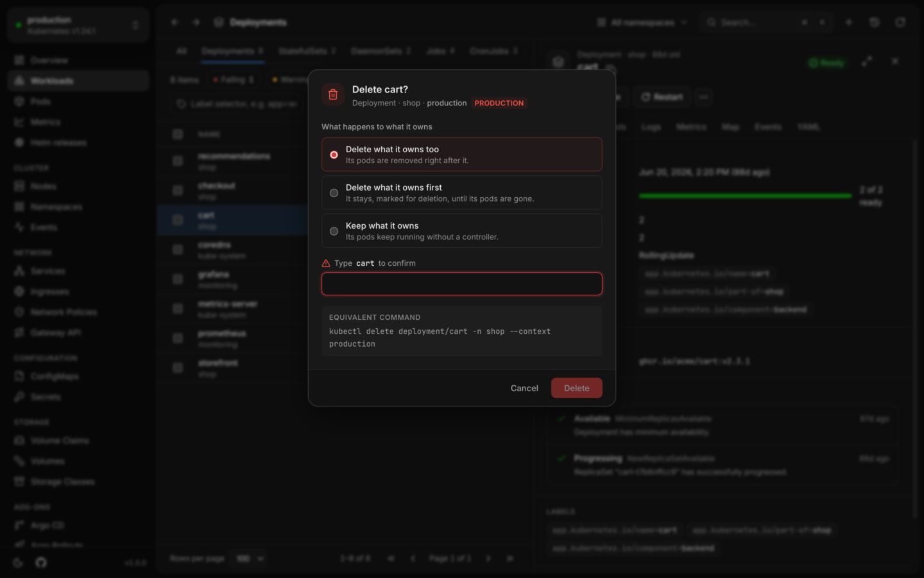
Task: Open Workloads in the background sidebar
Action: point(78,81)
